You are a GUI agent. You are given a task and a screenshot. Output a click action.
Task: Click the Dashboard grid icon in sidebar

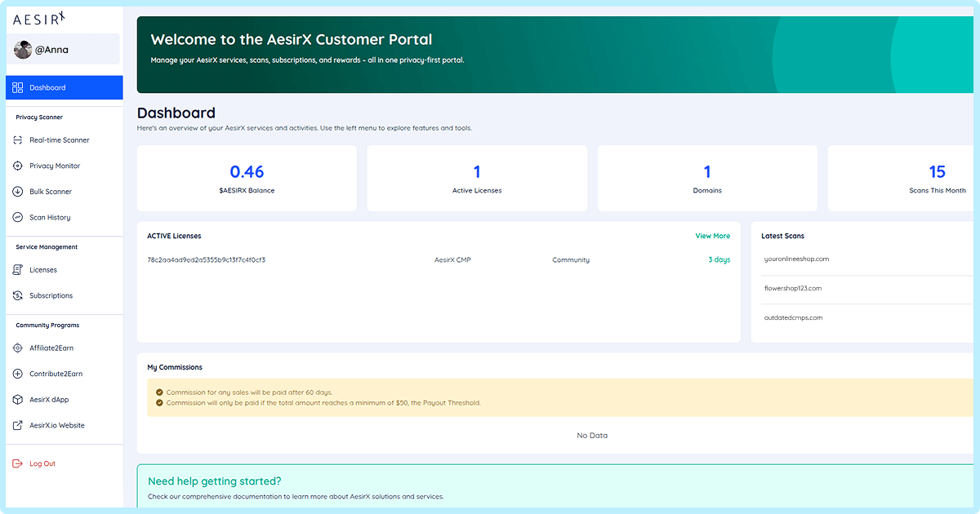click(x=18, y=87)
